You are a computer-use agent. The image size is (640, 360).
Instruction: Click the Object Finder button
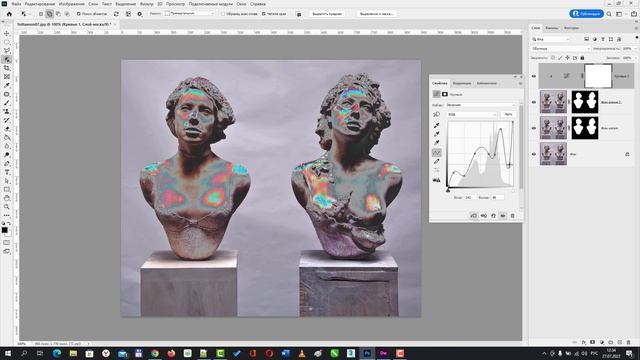click(92, 14)
